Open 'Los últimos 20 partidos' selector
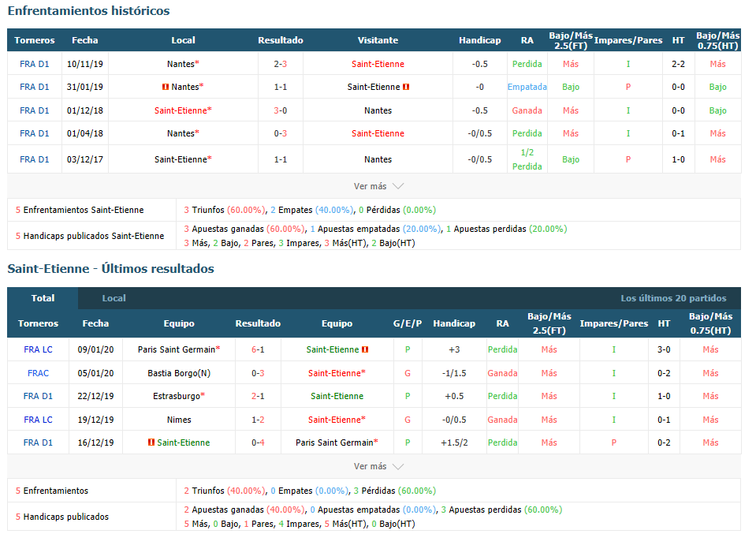Image resolution: width=756 pixels, height=534 pixels. (673, 298)
